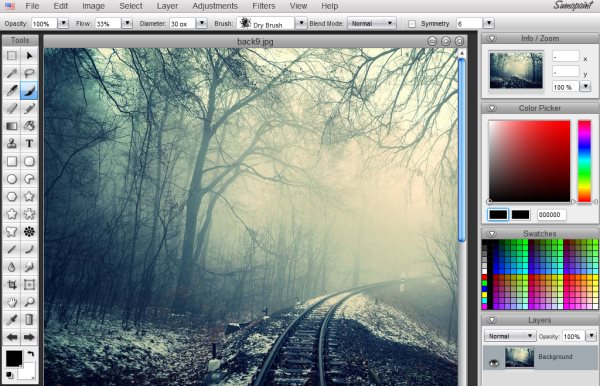600x386 pixels.
Task: Select the Paint Bucket tool
Action: point(29,126)
